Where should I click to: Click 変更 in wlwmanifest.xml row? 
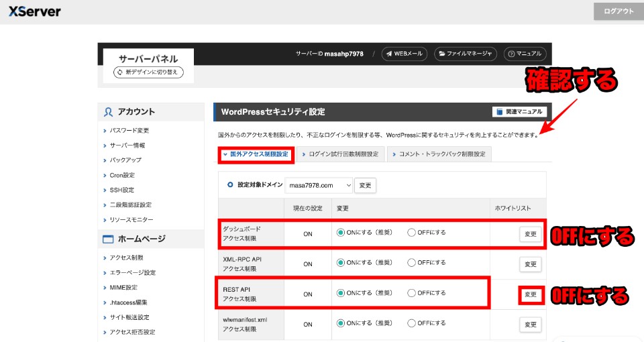point(530,325)
